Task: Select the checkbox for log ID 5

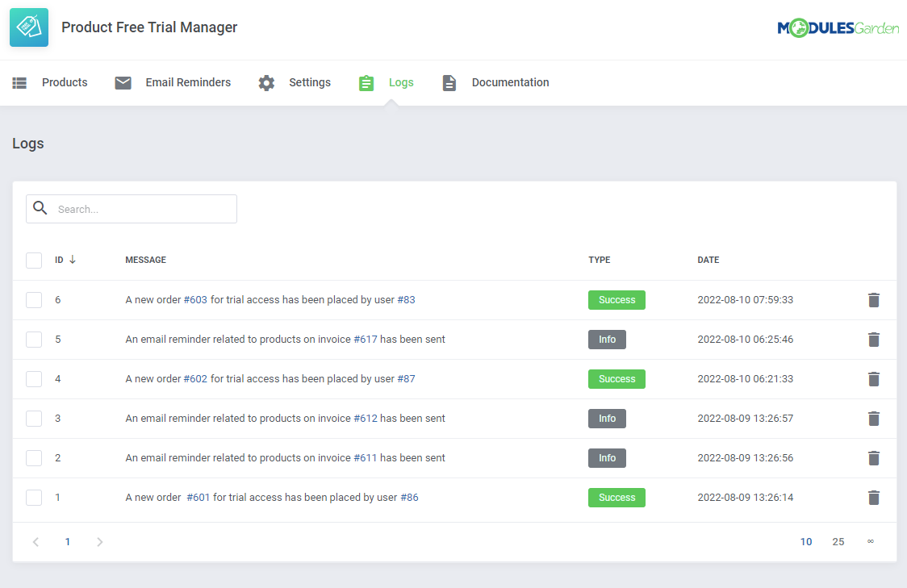Action: [x=34, y=340]
